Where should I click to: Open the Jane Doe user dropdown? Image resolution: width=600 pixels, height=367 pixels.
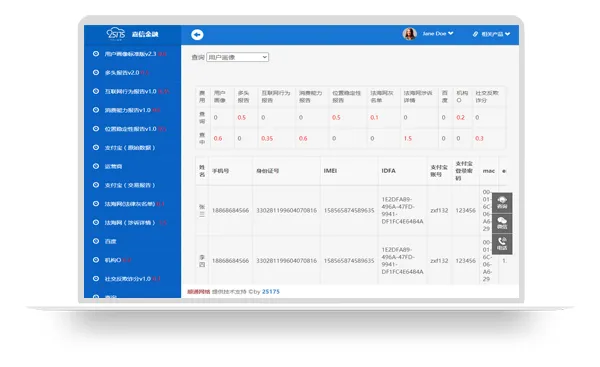(x=438, y=34)
